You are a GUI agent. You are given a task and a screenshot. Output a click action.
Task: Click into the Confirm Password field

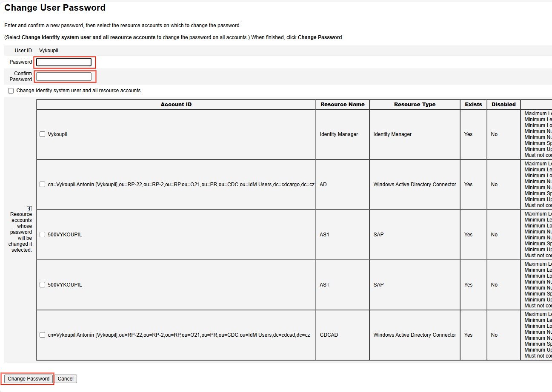click(x=64, y=77)
